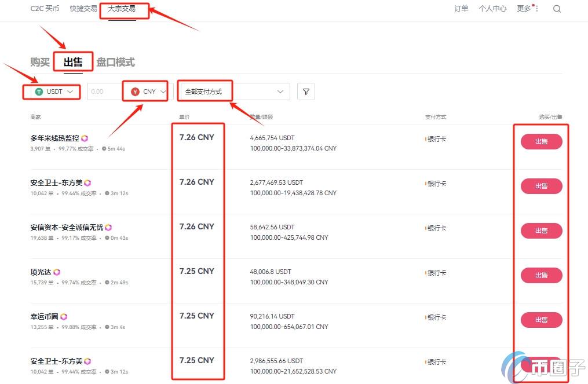Click the amount input field showing 0.00

[103, 92]
